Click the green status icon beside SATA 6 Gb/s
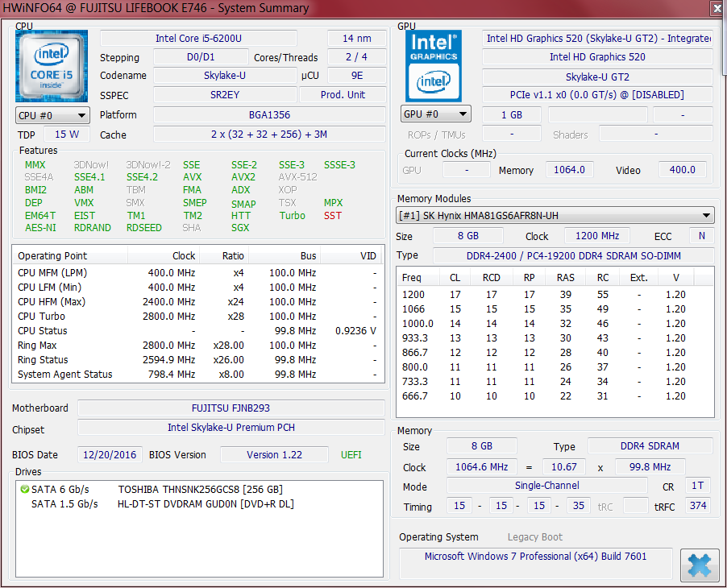The width and height of the screenshot is (727, 588). (24, 489)
